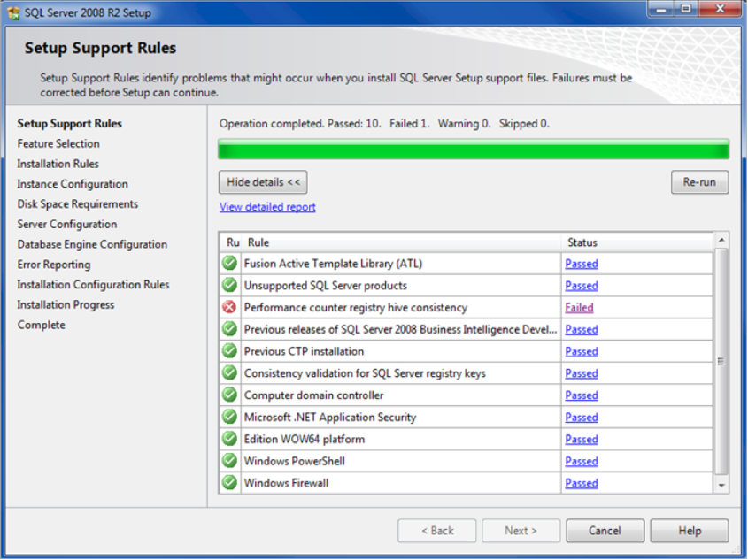The image size is (748, 560).
Task: Open Passed status for Unsupported SQL Server products
Action: [582, 286]
